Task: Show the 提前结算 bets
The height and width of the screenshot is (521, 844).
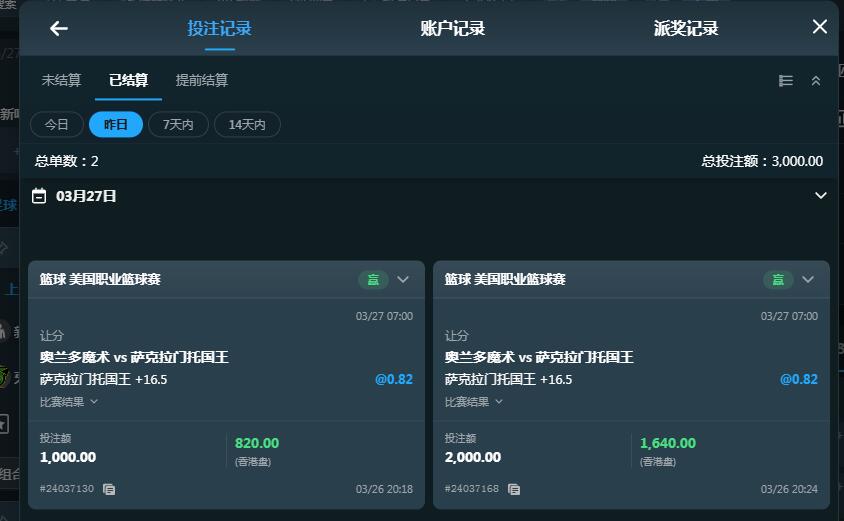Action: click(x=202, y=80)
